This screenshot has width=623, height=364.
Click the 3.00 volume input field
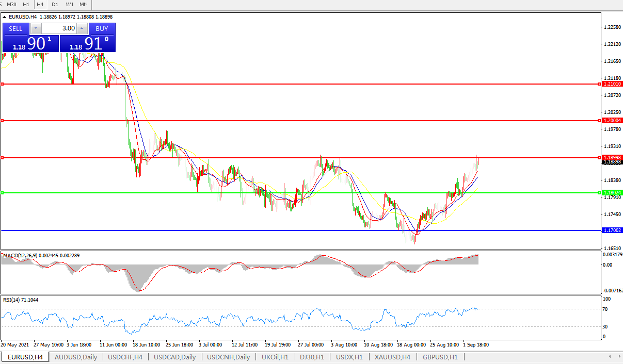[59, 28]
